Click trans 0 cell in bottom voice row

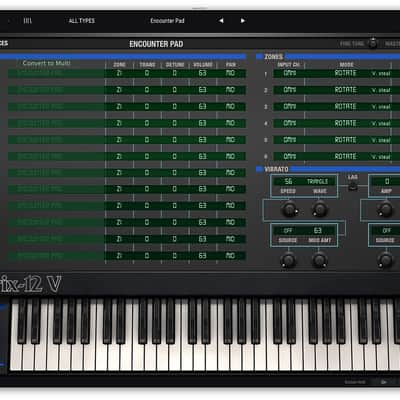point(147,256)
